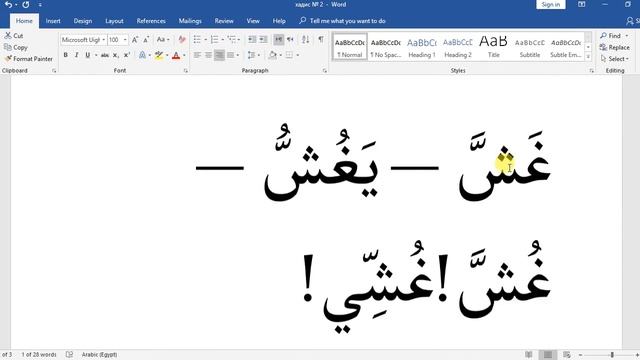Screen dimensions: 640x360
Task: Toggle underline formatting
Action: pyautogui.click(x=87, y=55)
